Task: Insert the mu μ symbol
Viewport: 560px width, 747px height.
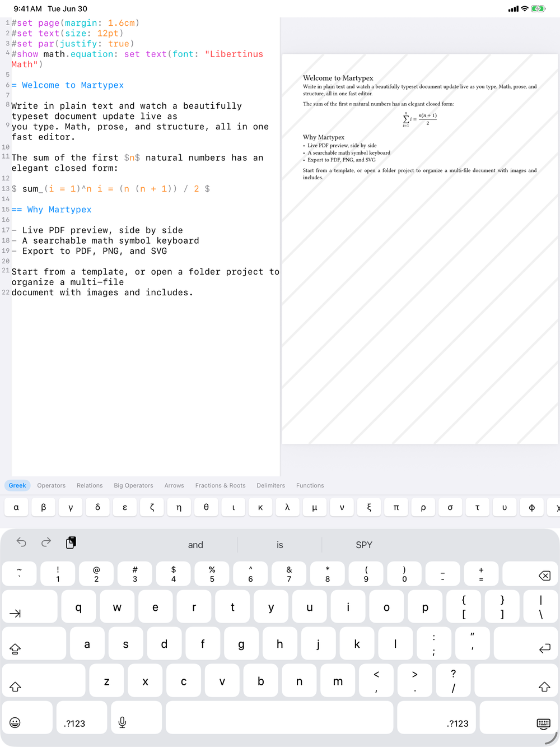Action: click(x=315, y=507)
